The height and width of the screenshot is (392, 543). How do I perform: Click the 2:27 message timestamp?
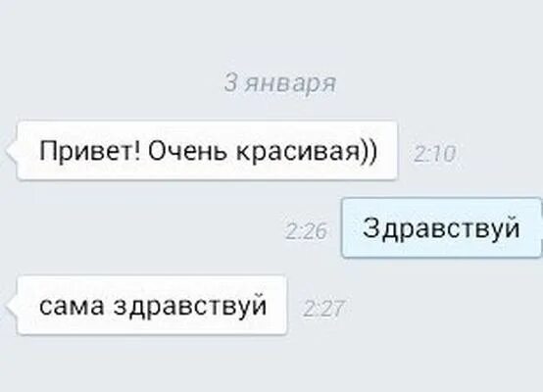pyautogui.click(x=324, y=308)
